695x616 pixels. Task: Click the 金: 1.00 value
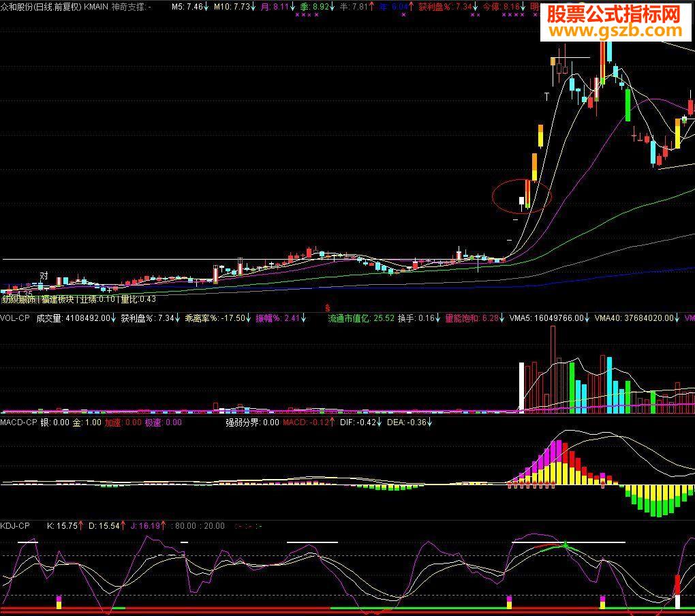pos(87,422)
